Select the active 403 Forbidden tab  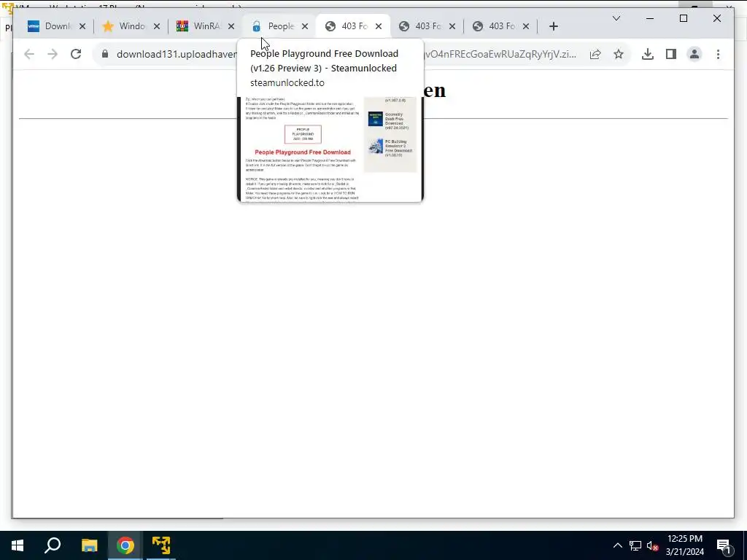[x=352, y=26]
